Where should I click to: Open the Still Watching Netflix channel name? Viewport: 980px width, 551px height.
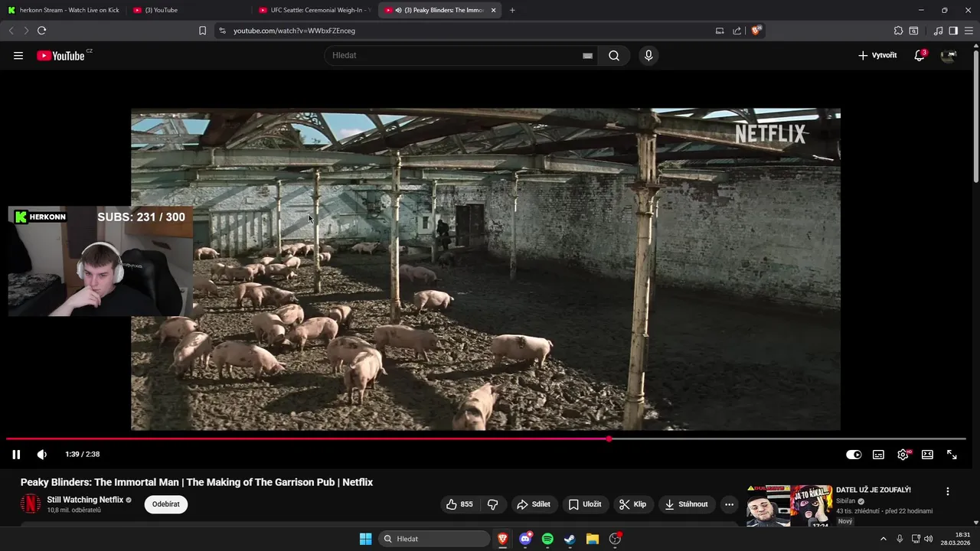(85, 500)
